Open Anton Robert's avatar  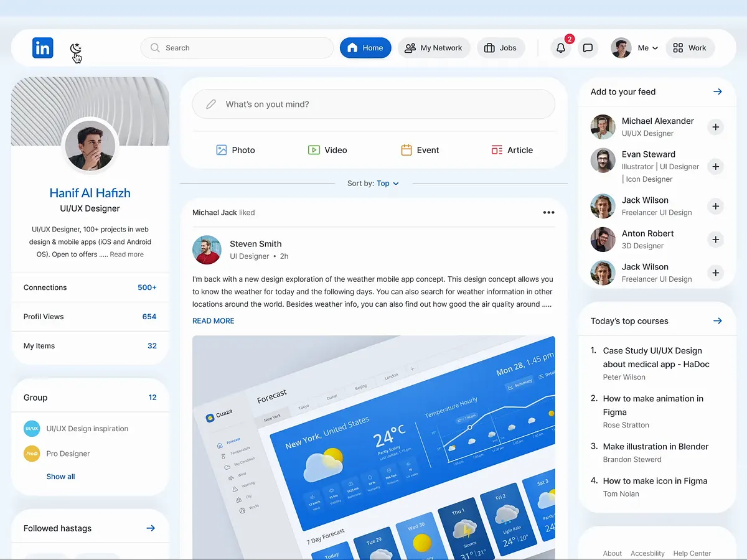[603, 240]
